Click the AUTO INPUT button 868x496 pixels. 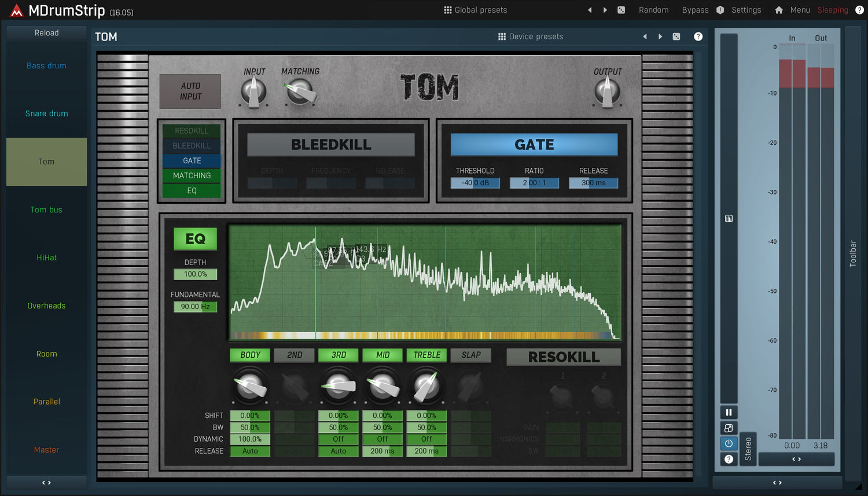coord(190,91)
